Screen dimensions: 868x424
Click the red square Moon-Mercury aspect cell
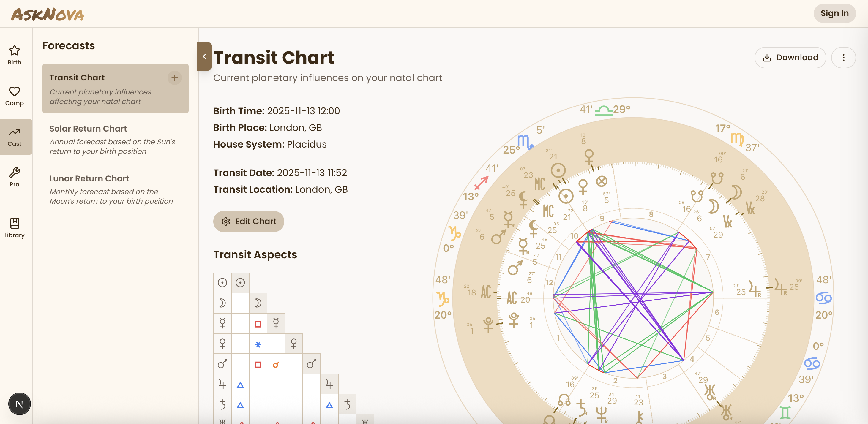click(258, 324)
